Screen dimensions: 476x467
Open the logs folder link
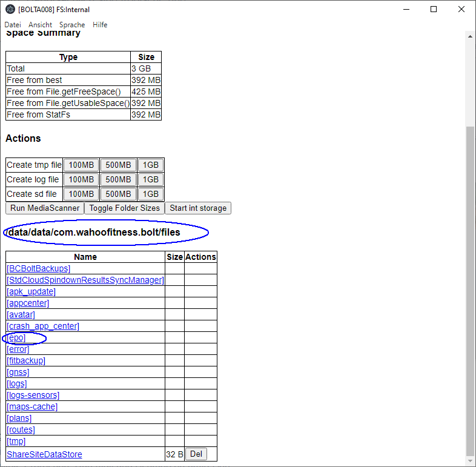(x=17, y=384)
